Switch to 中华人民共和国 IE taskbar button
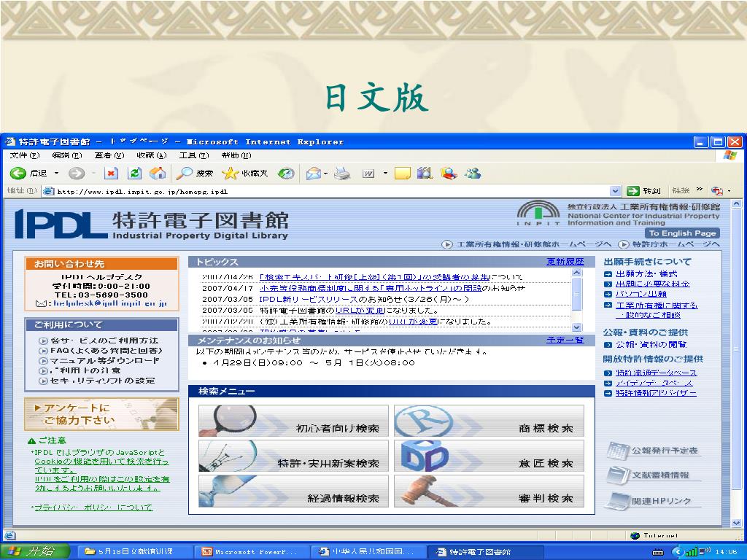 (368, 552)
